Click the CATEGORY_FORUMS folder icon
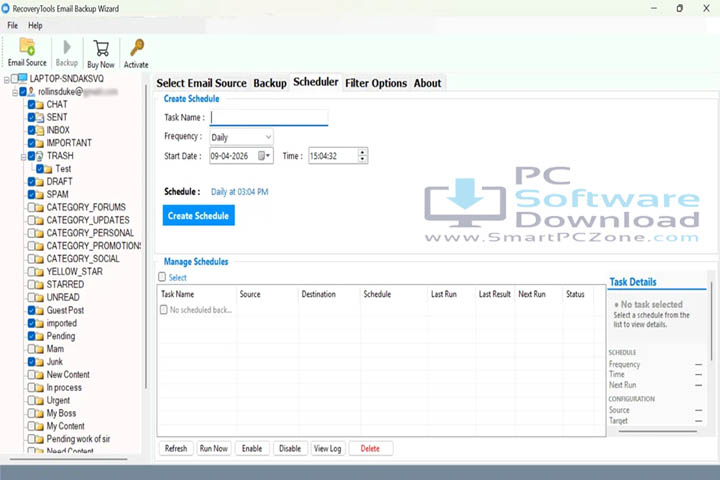 tap(40, 208)
